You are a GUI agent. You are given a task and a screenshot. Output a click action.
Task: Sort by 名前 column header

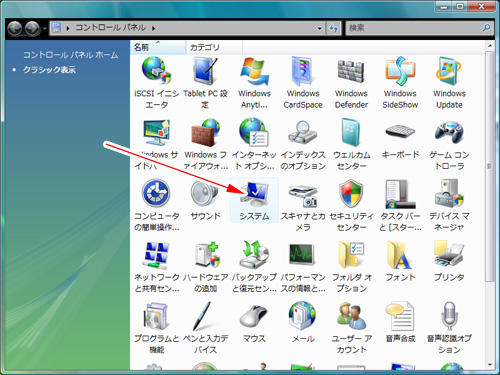(x=158, y=47)
